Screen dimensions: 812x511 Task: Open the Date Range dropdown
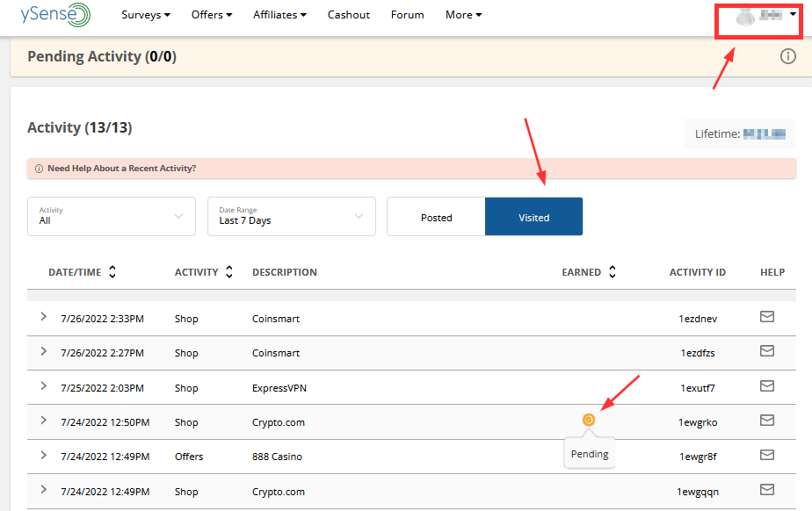pyautogui.click(x=291, y=216)
